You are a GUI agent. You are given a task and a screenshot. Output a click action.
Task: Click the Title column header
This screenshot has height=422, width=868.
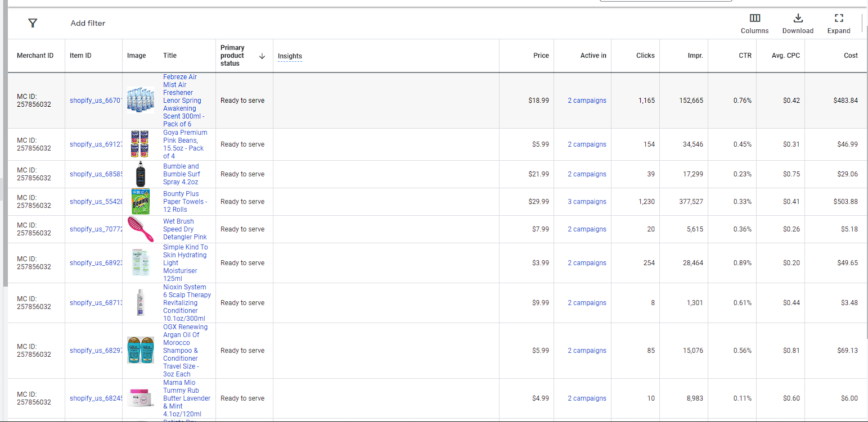170,56
